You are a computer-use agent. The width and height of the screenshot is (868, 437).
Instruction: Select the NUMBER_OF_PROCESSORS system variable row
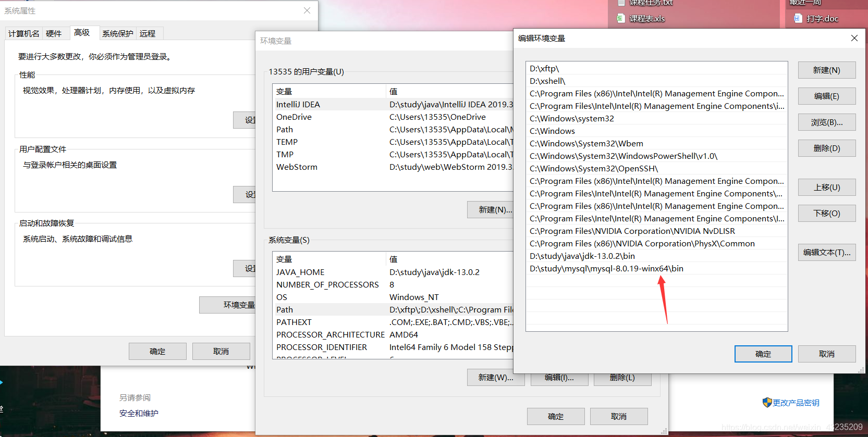click(394, 285)
